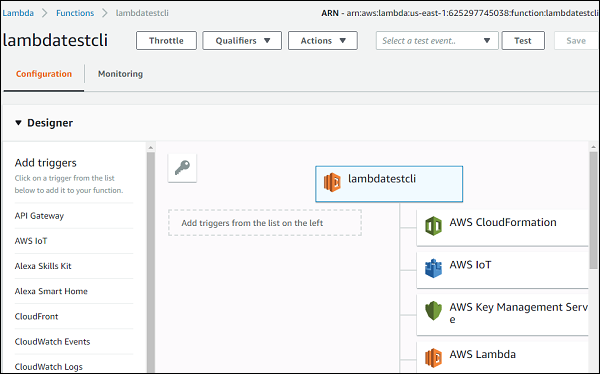This screenshot has width=600, height=374.
Task: Click the AWS CloudFormation icon
Action: (x=433, y=226)
